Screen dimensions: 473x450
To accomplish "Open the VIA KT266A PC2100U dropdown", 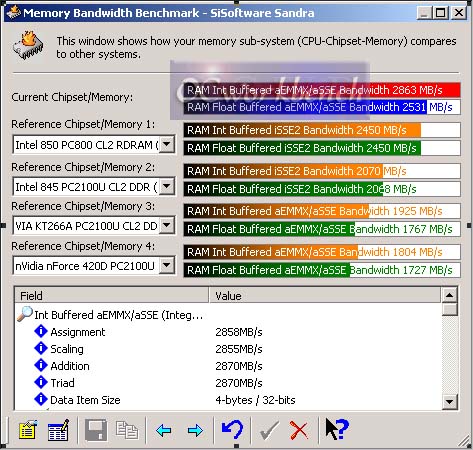I will pos(167,226).
